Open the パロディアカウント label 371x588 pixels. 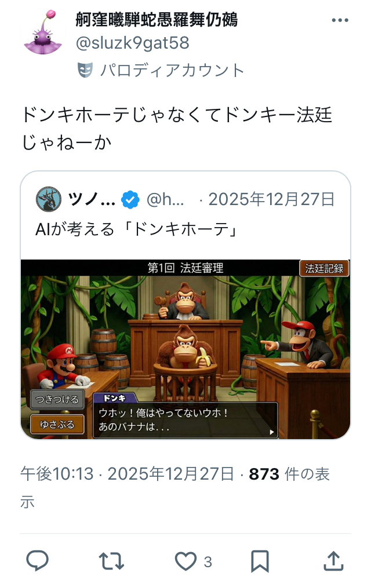coord(172,70)
